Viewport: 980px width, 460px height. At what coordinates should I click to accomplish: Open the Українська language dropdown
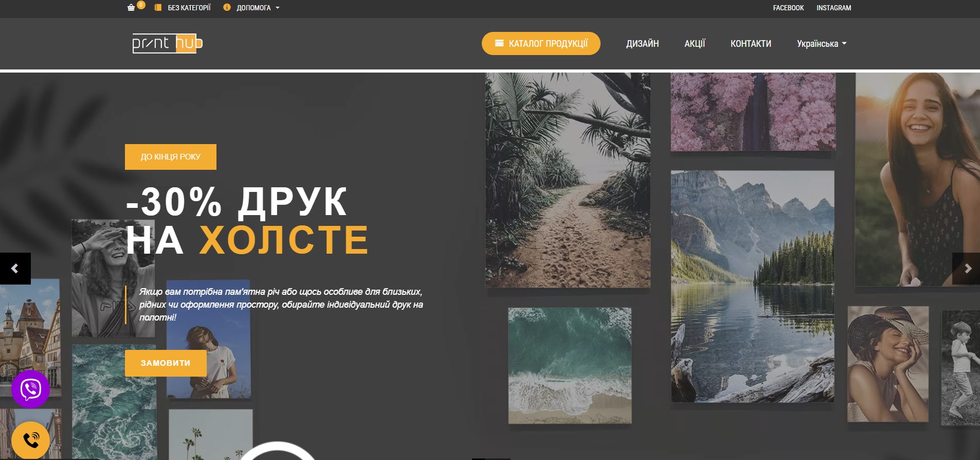pos(821,44)
